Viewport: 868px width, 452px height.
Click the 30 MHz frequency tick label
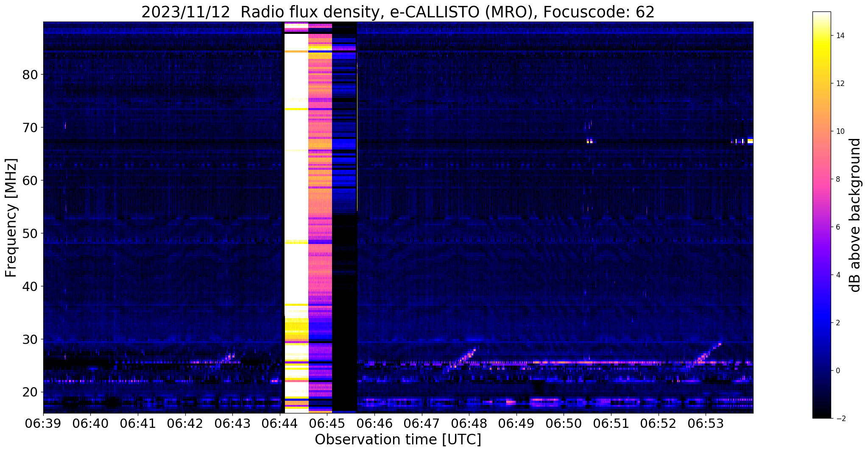coord(30,339)
